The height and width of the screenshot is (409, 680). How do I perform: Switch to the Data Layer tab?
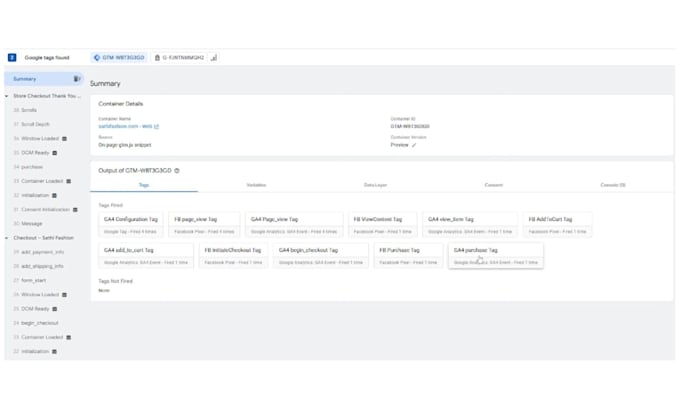[x=375, y=185]
